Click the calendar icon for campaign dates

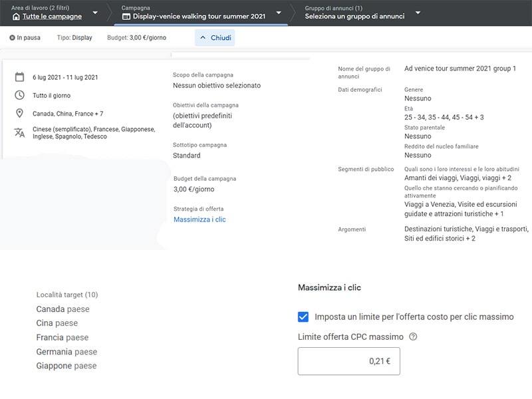(x=20, y=77)
